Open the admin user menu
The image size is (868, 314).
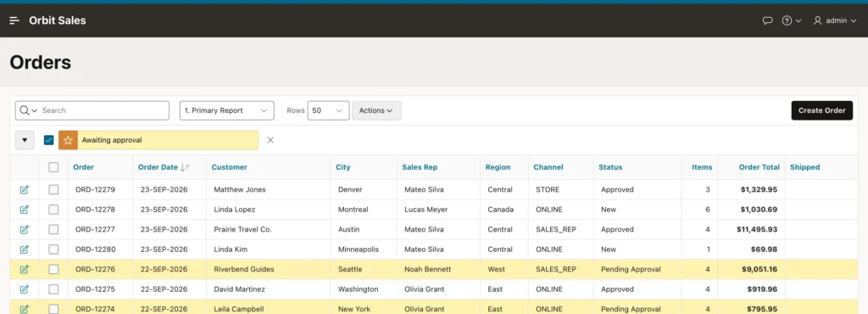pos(835,20)
